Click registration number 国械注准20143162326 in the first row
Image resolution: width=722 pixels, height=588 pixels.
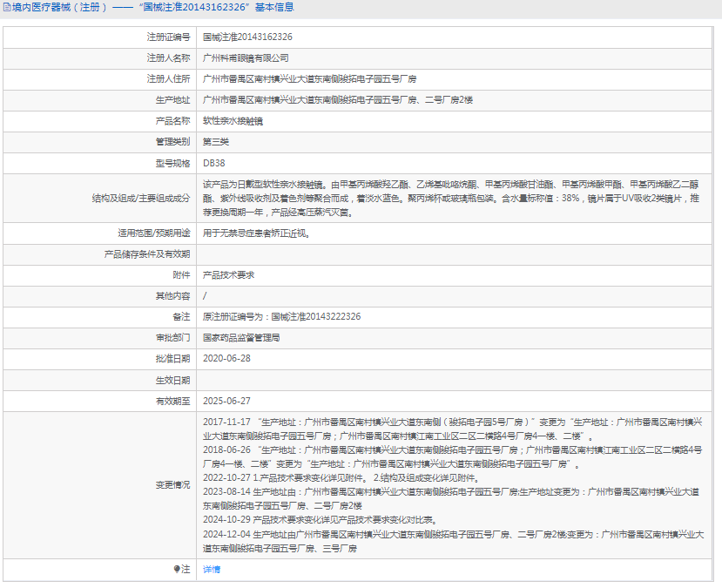point(247,37)
